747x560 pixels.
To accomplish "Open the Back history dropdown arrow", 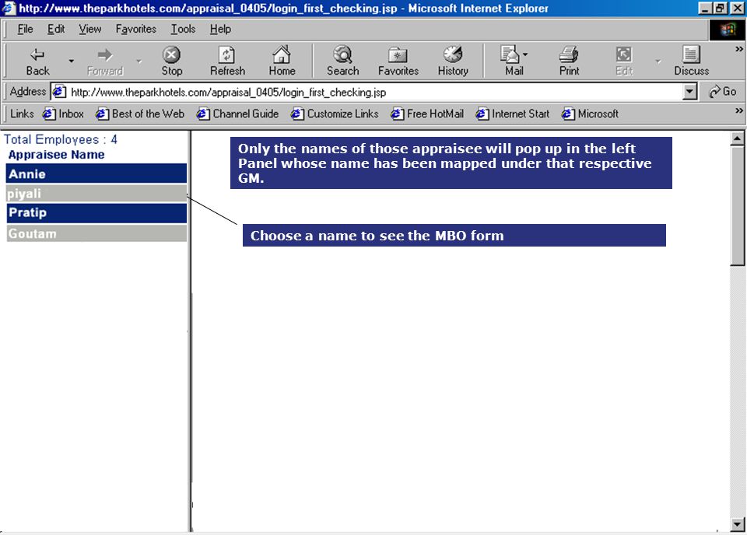I will tap(71, 61).
